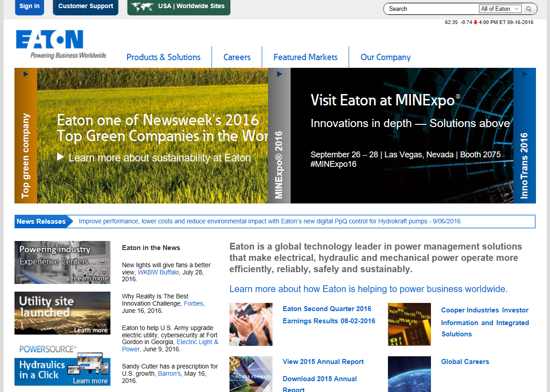Screen dimensions: 550x392
Task: Open the Products & Solutions menu
Action: coord(163,57)
